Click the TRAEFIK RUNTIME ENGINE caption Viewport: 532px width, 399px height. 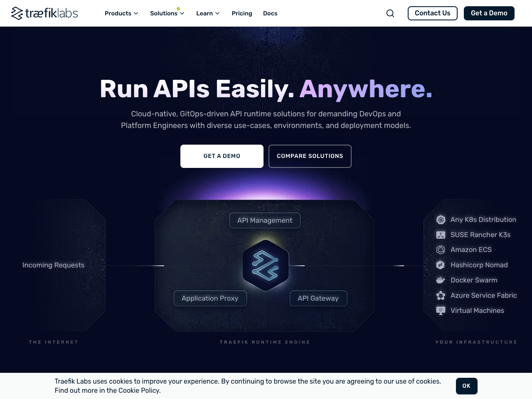click(265, 342)
